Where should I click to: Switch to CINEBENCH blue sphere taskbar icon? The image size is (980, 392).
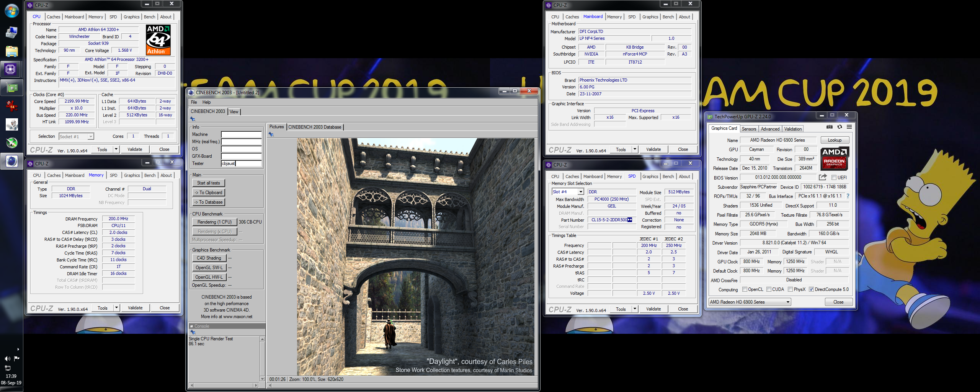pyautogui.click(x=11, y=161)
